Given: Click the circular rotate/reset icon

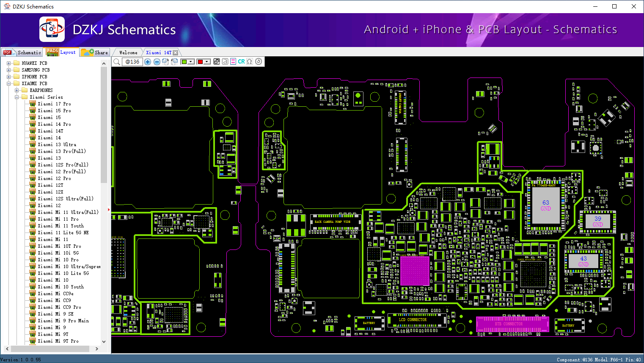Looking at the screenshot, I should click(x=259, y=61).
